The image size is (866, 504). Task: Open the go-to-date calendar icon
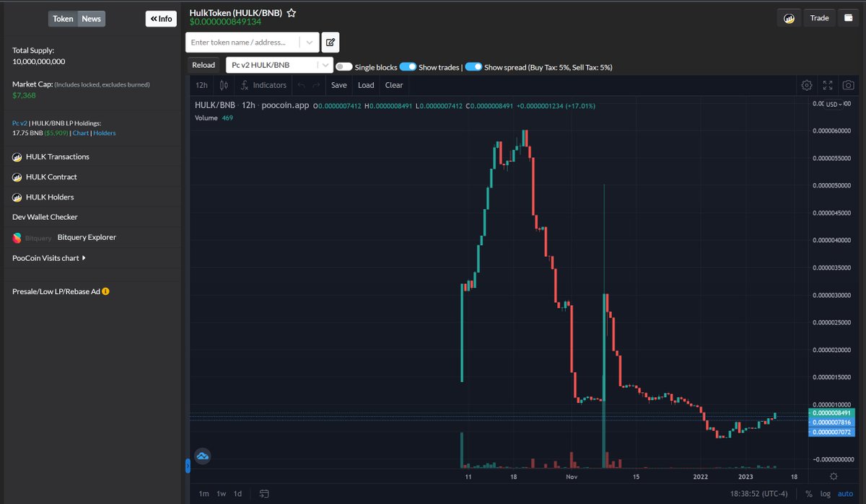[x=264, y=494]
